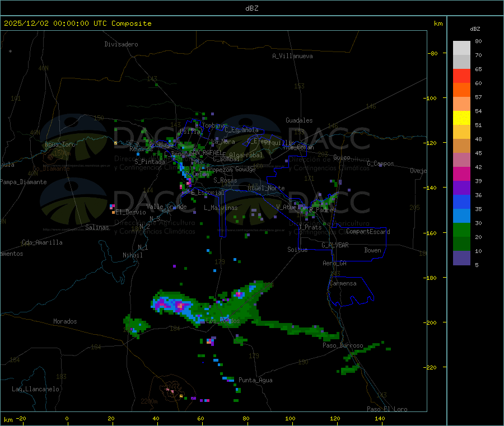Viewport: 504px width, 426px height.
Task: Click the Morados label
Action: point(65,321)
